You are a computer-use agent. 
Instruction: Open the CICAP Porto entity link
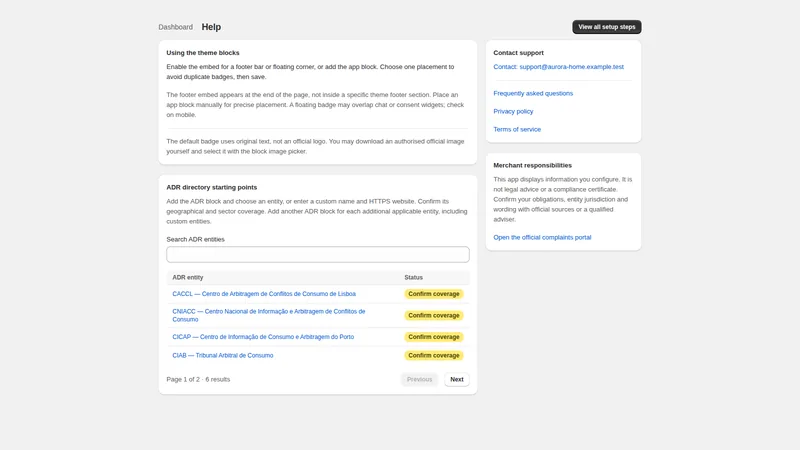click(263, 337)
